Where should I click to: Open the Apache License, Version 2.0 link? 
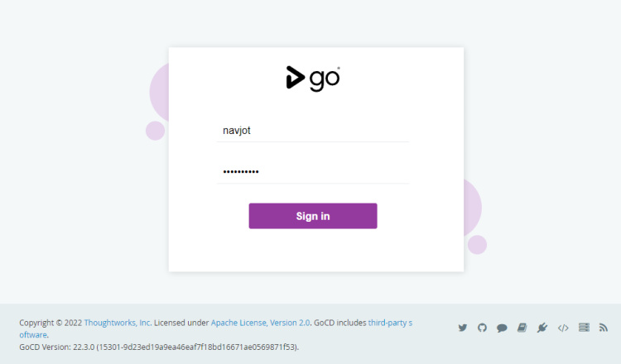point(260,322)
